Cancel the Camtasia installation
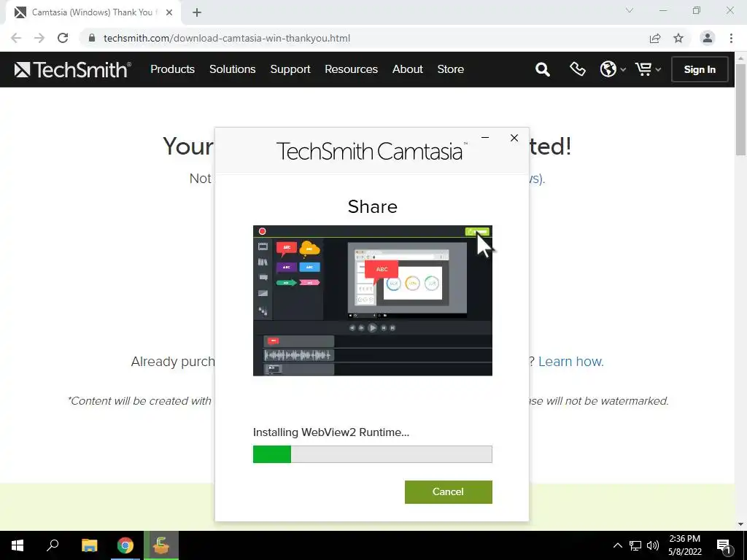Screen dimensions: 747x560 (x=449, y=492)
